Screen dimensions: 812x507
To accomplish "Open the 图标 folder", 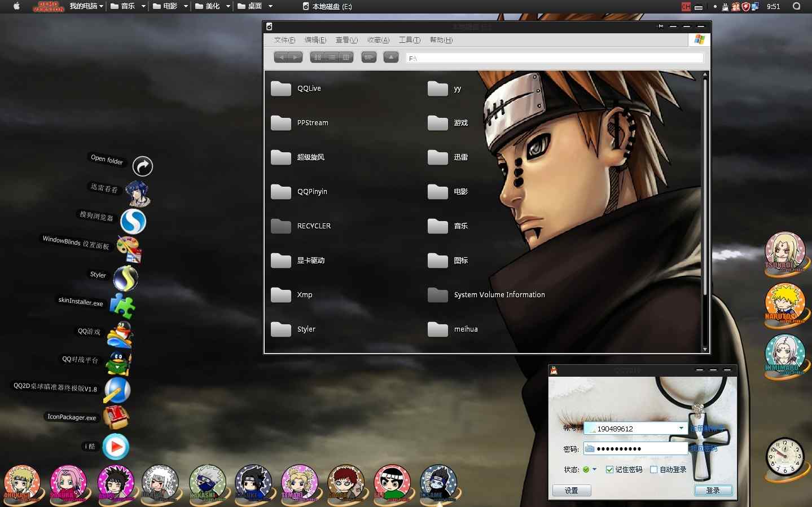I will click(447, 261).
